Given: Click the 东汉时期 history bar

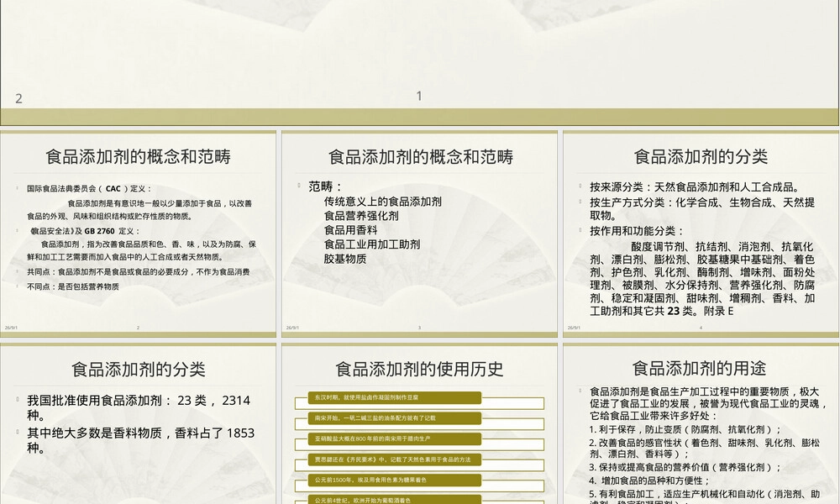Looking at the screenshot, I should pos(395,397).
